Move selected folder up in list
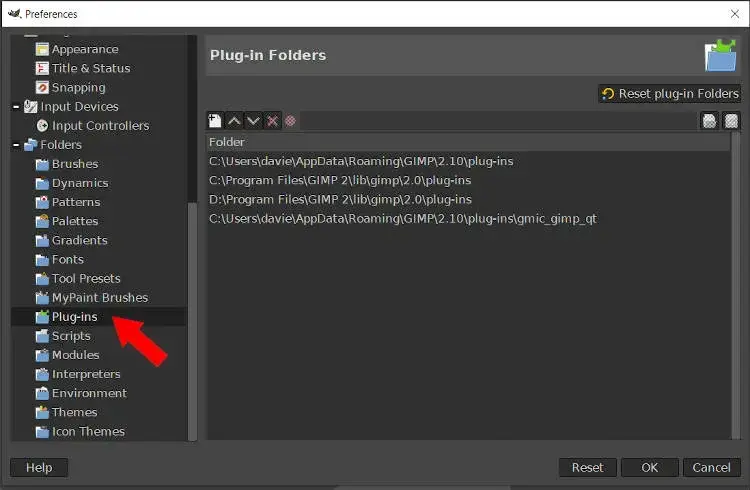The width and height of the screenshot is (750, 490). pos(234,121)
